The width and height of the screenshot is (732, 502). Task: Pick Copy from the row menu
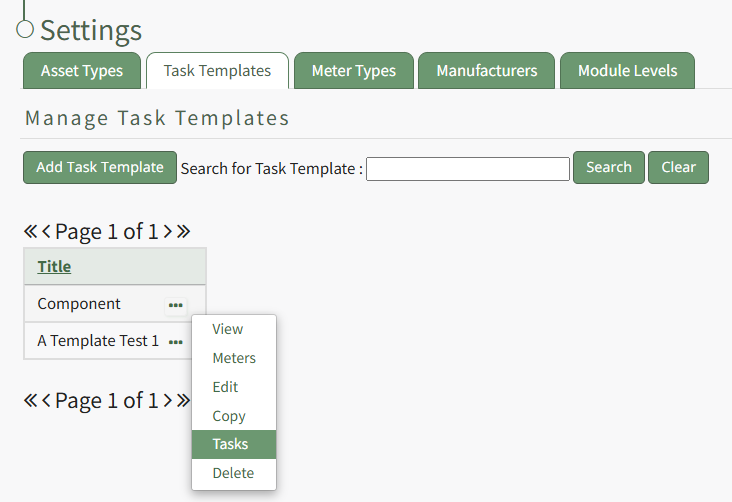pyautogui.click(x=229, y=416)
